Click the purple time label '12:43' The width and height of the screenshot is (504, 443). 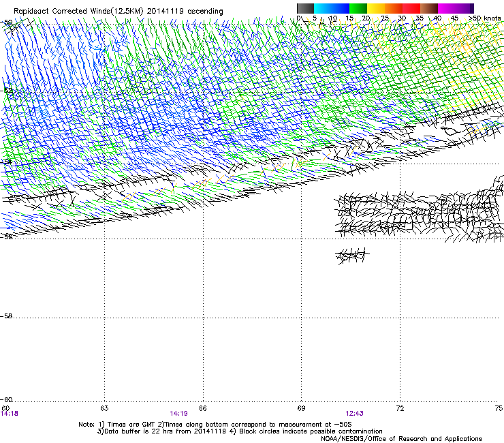(355, 414)
